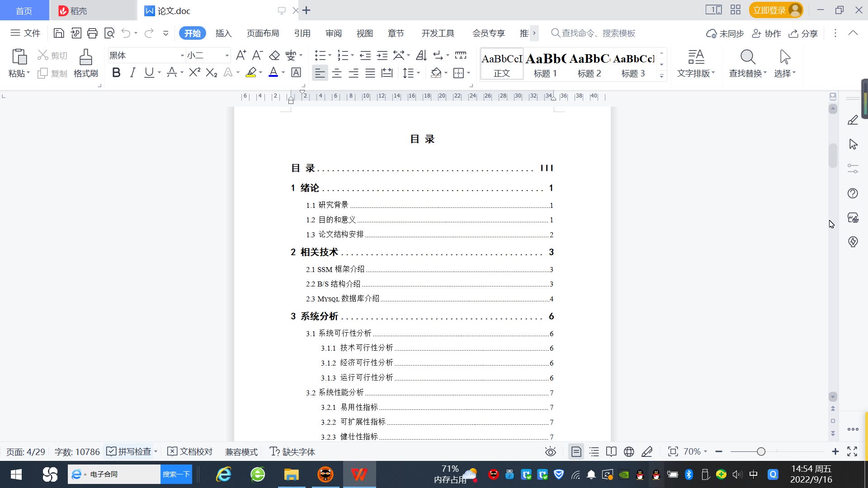The image size is (868, 488).
Task: Switch to the 插入 ribbon tab
Action: click(x=223, y=33)
